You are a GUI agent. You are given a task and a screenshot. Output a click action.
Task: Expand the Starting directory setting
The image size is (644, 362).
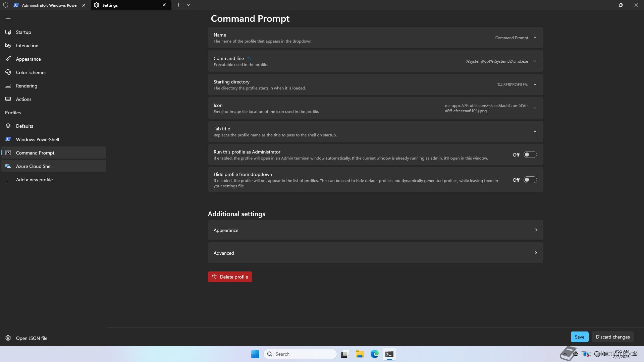pyautogui.click(x=535, y=84)
